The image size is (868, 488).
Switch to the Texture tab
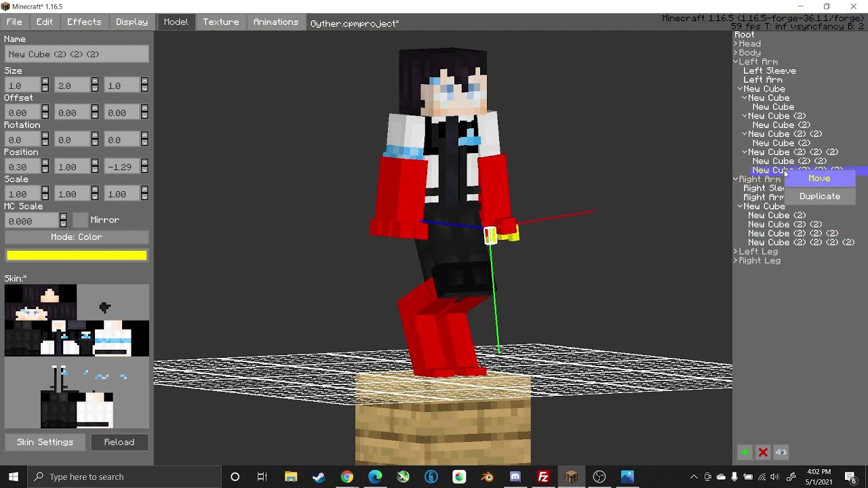[x=221, y=22]
